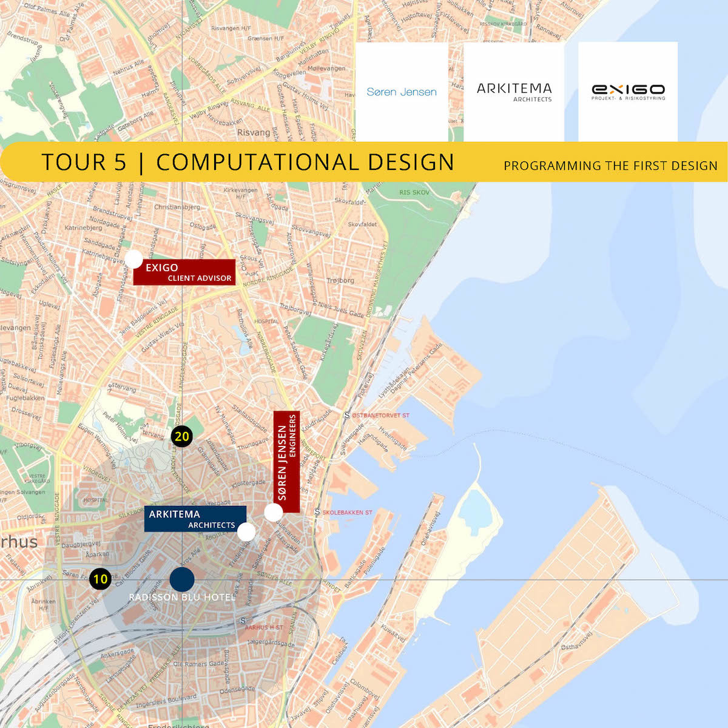
Task: Select the Aarhus H St station icon
Action: 243,621
